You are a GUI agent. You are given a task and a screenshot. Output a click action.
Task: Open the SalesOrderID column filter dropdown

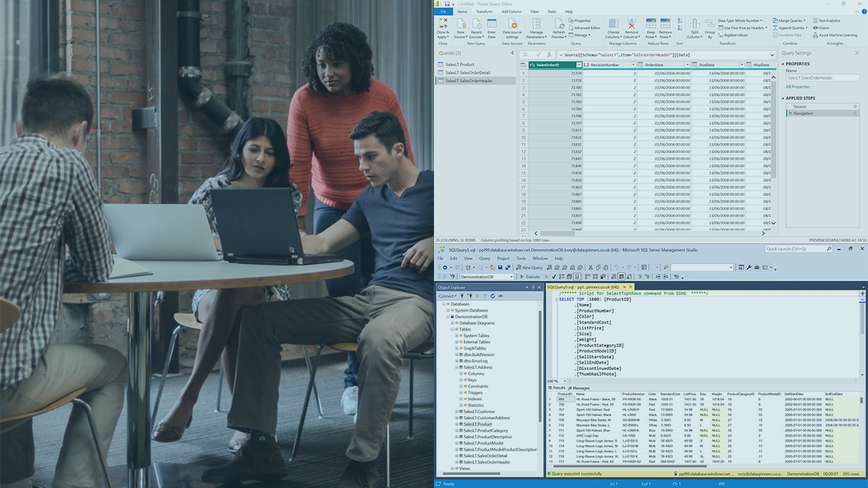(578, 65)
